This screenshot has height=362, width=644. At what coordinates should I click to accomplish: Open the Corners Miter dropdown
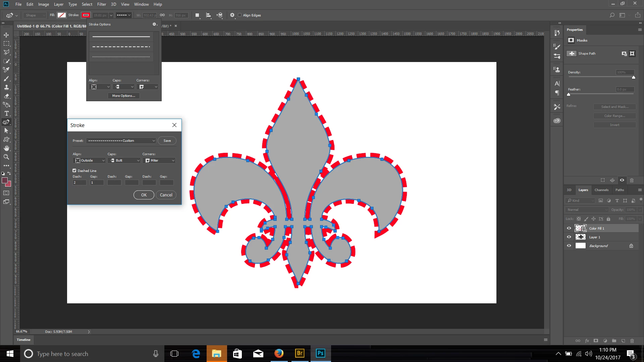tap(159, 161)
